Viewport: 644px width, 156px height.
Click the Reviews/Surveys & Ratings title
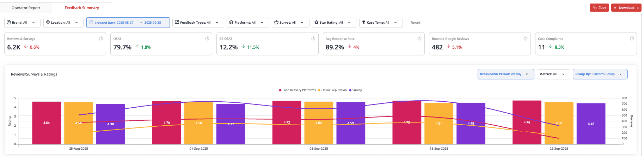(34, 74)
